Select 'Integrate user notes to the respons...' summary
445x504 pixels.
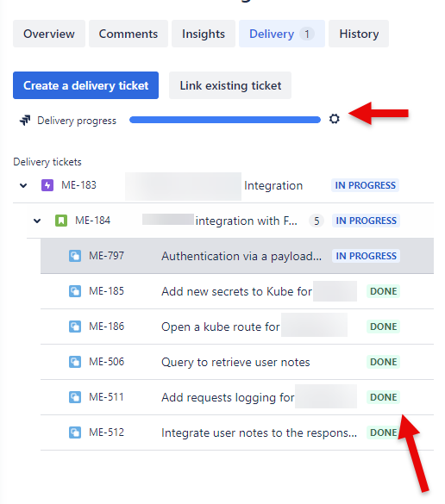pyautogui.click(x=259, y=433)
